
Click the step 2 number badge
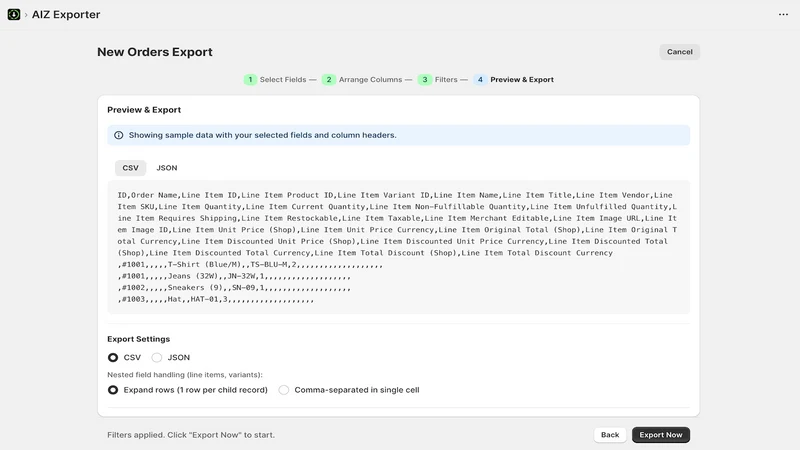click(329, 80)
